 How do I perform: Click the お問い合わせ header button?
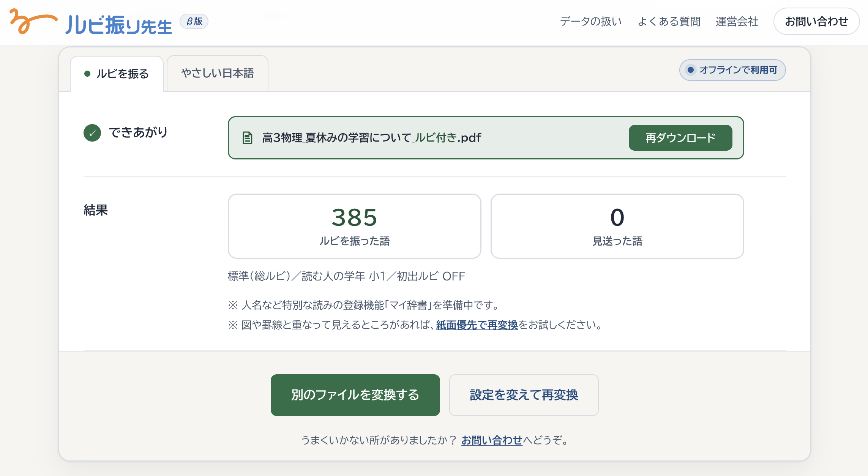[816, 21]
